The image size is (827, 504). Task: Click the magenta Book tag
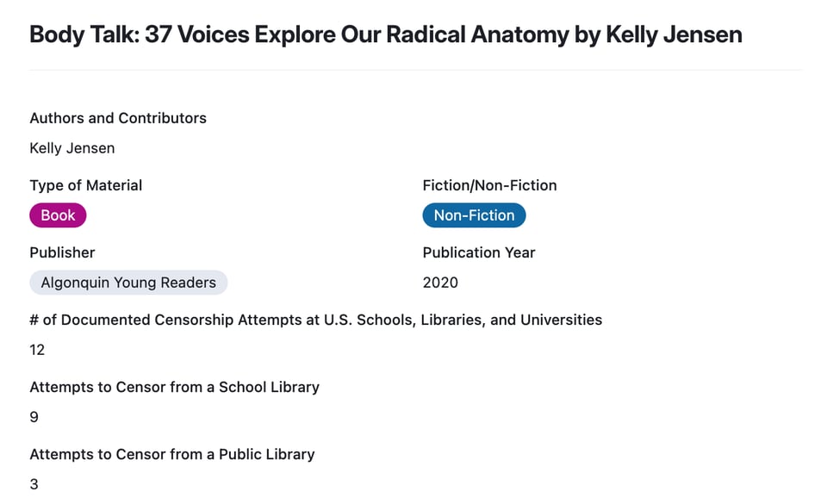(58, 215)
